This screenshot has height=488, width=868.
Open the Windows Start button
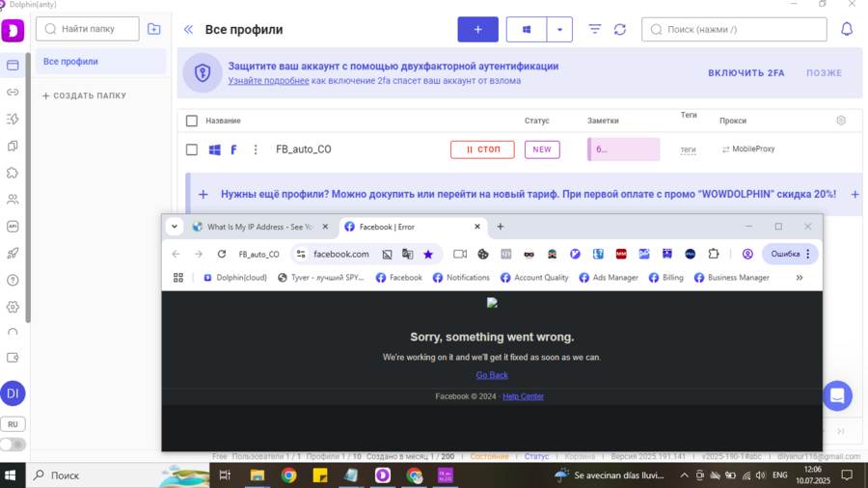11,475
